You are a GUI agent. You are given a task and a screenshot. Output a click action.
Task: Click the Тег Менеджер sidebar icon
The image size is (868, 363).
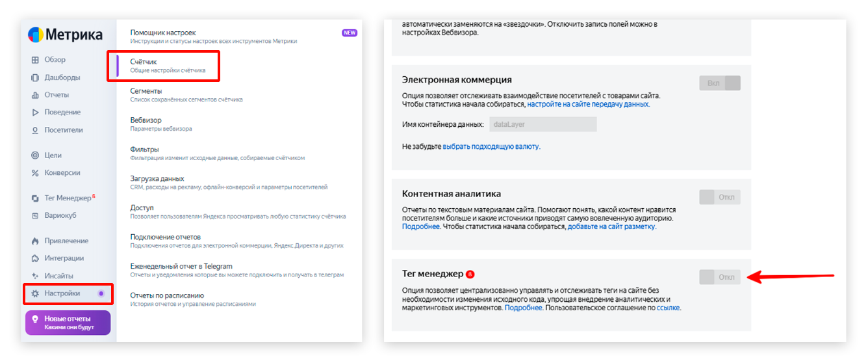click(35, 198)
